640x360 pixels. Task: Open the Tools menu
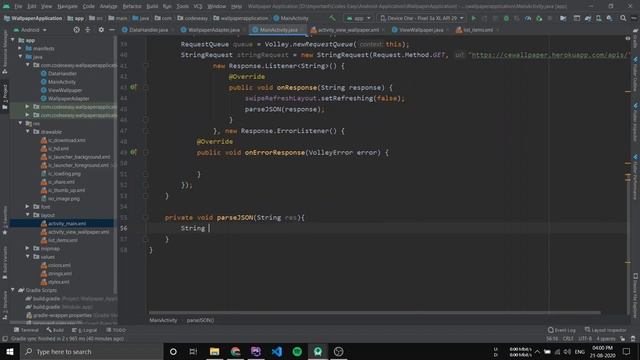182,6
